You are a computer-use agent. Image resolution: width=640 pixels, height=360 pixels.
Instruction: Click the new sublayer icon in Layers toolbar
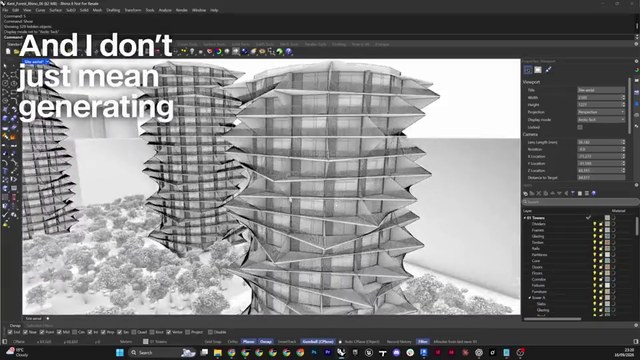tap(532, 193)
